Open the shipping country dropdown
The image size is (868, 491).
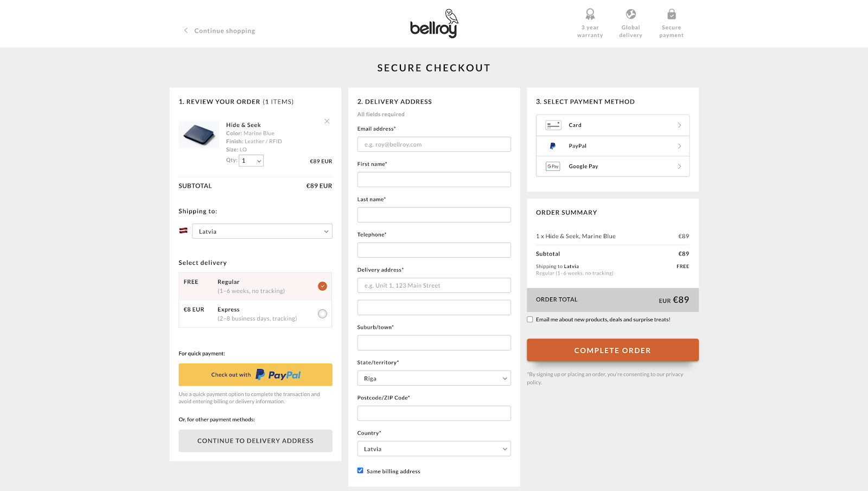(262, 231)
